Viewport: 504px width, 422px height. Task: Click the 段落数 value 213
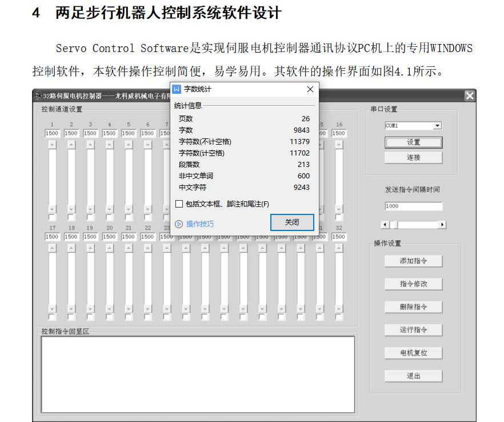click(x=304, y=165)
